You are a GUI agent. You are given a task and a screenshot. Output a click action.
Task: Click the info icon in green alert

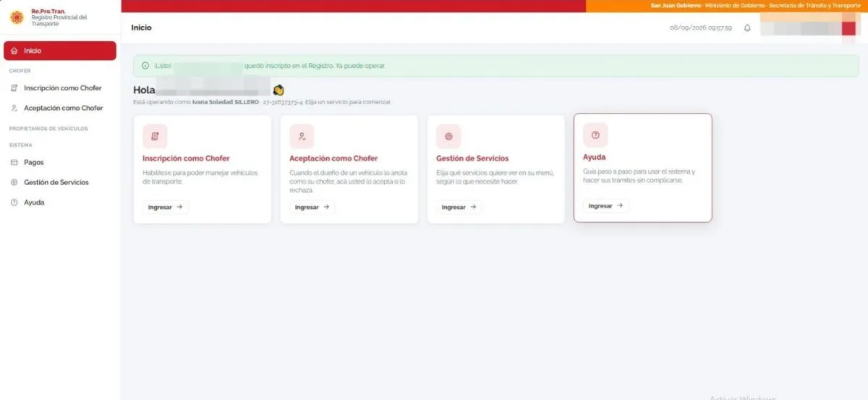(145, 66)
